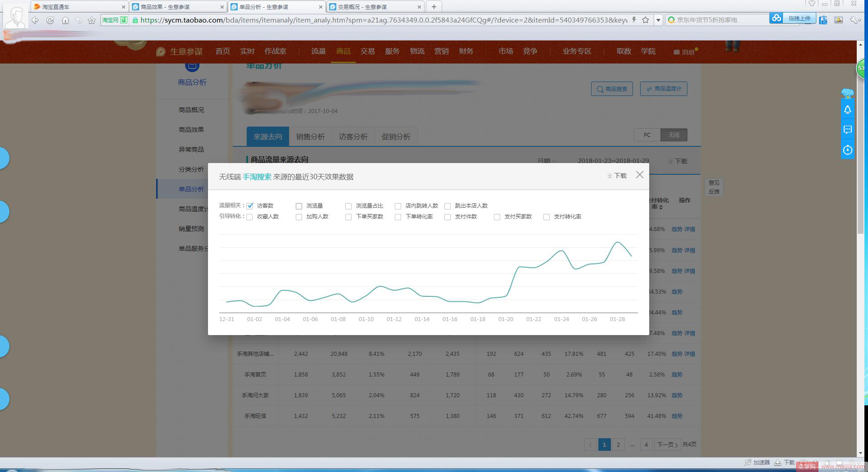Bookmark page with the toolbar star icon
868x472 pixels.
pyautogui.click(x=92, y=20)
